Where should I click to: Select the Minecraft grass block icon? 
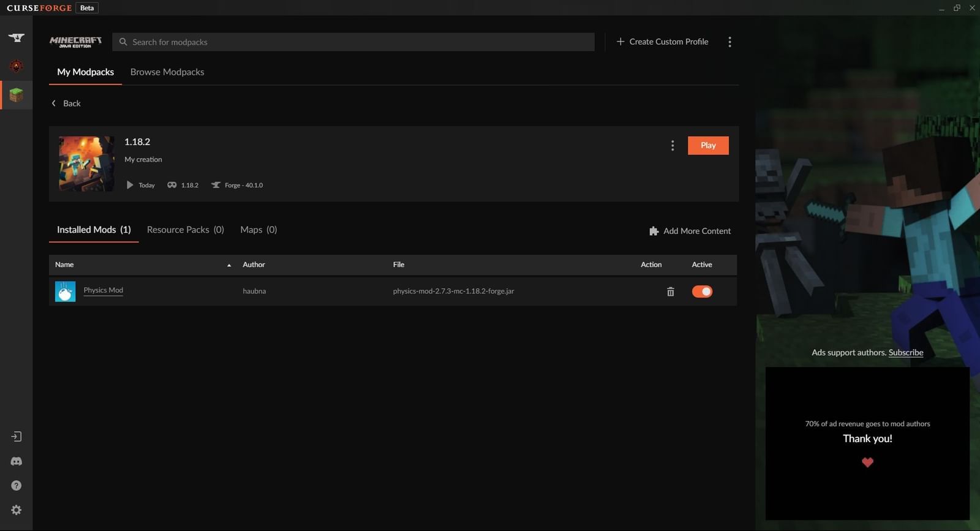tap(17, 95)
